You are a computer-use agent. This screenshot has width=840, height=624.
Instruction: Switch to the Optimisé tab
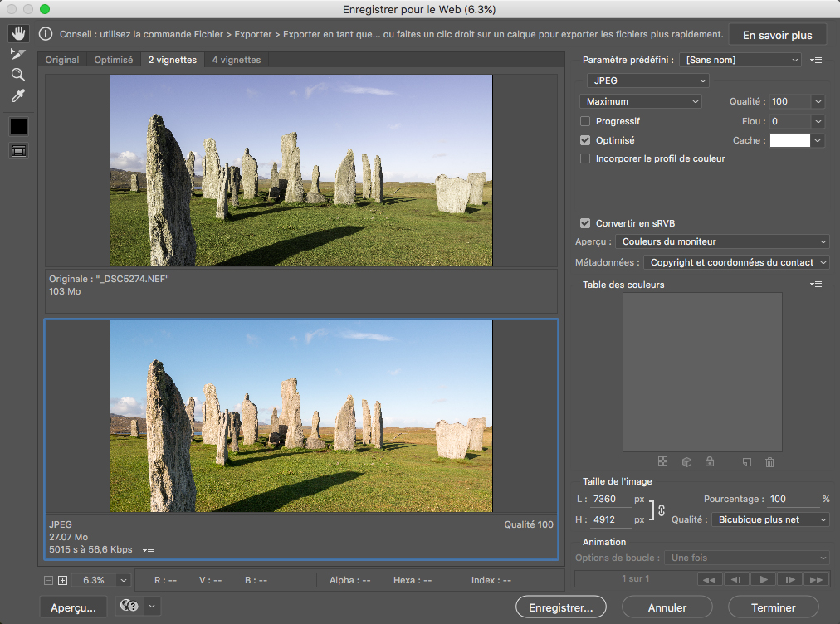click(114, 60)
